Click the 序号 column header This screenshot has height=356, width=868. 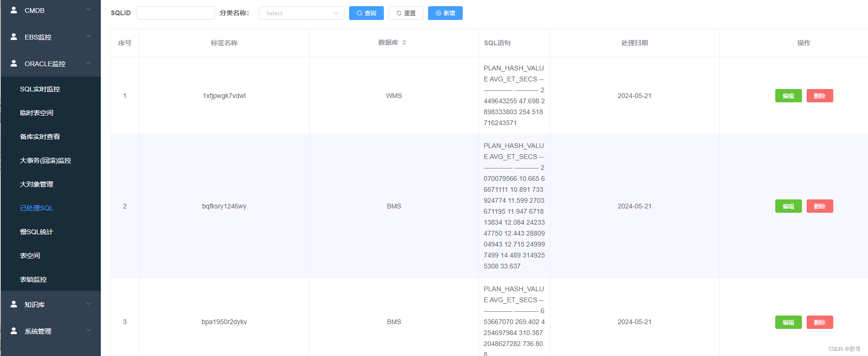click(x=125, y=43)
